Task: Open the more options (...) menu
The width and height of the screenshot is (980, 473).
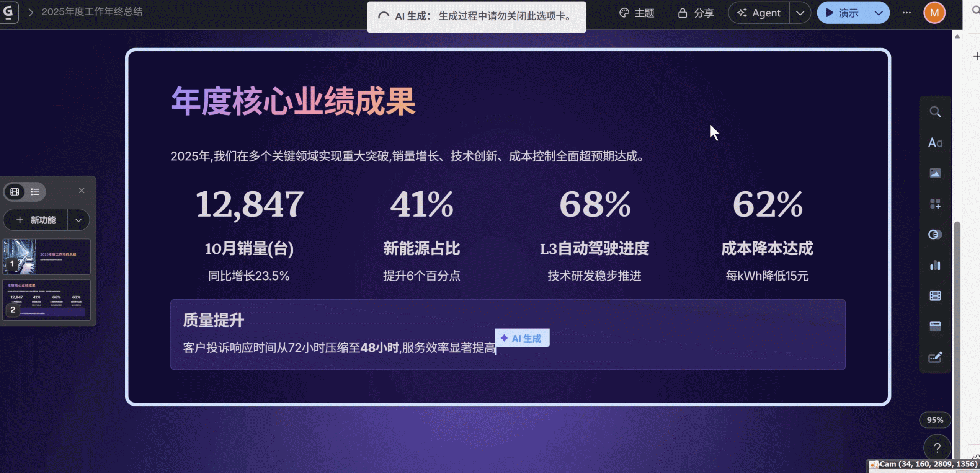Action: coord(906,13)
